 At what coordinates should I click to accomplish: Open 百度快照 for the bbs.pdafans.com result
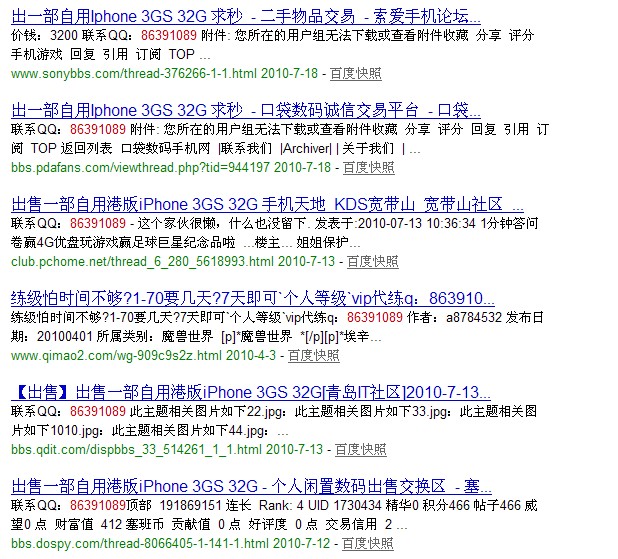369,168
